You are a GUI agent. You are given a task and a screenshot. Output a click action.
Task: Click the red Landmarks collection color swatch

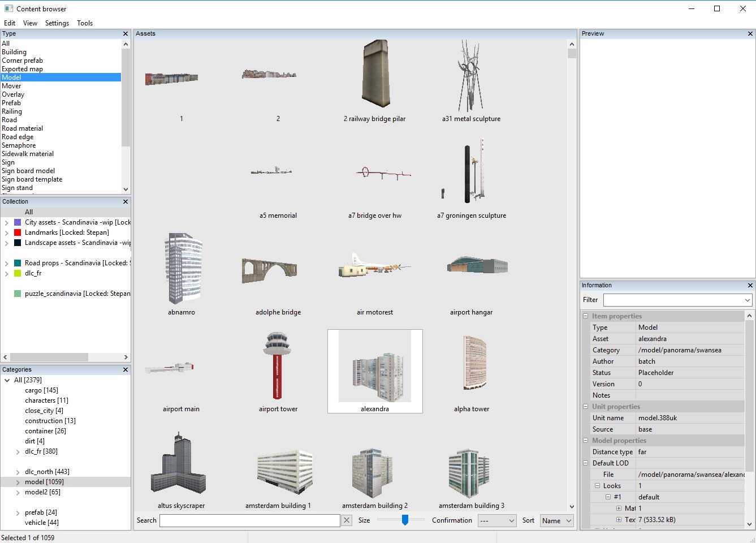click(18, 232)
